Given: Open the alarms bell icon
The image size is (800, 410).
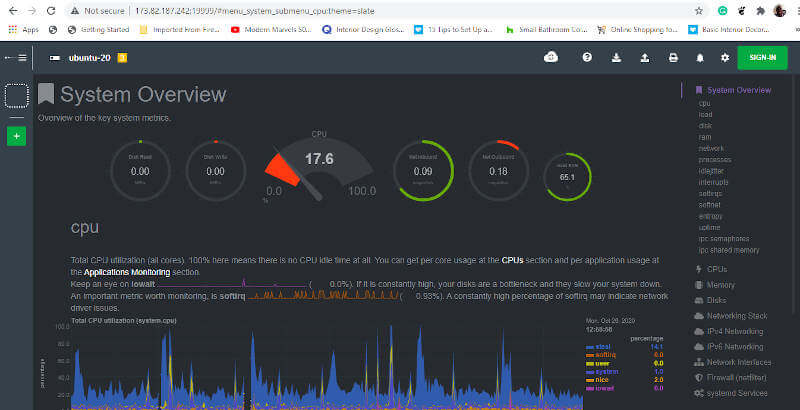Looking at the screenshot, I should tap(700, 58).
